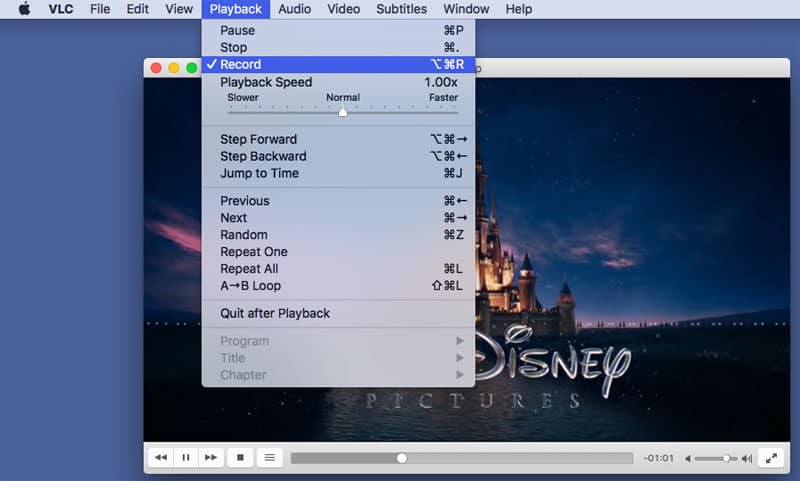Expand the Title submenu
800x481 pixels.
(x=338, y=358)
